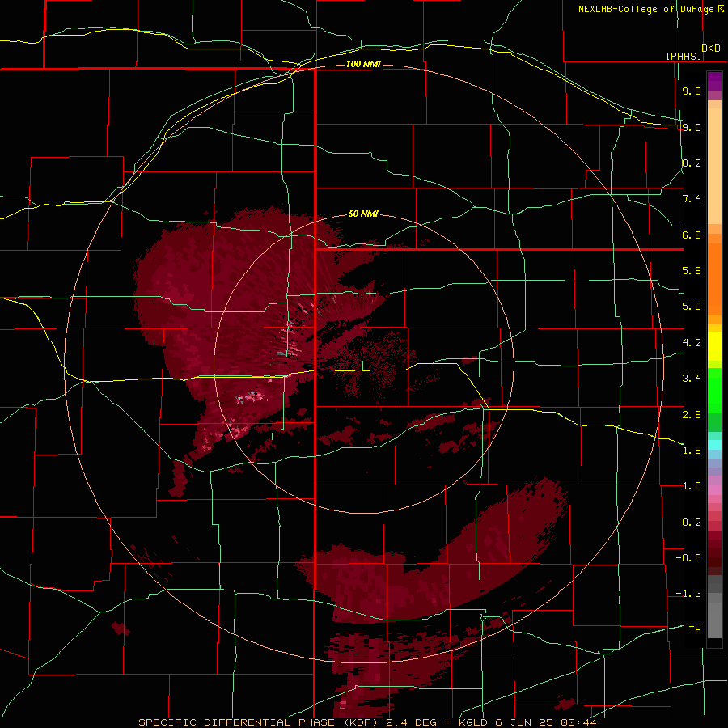728x728 pixels.
Task: Click the 1.0 scale value
Action: coord(692,486)
